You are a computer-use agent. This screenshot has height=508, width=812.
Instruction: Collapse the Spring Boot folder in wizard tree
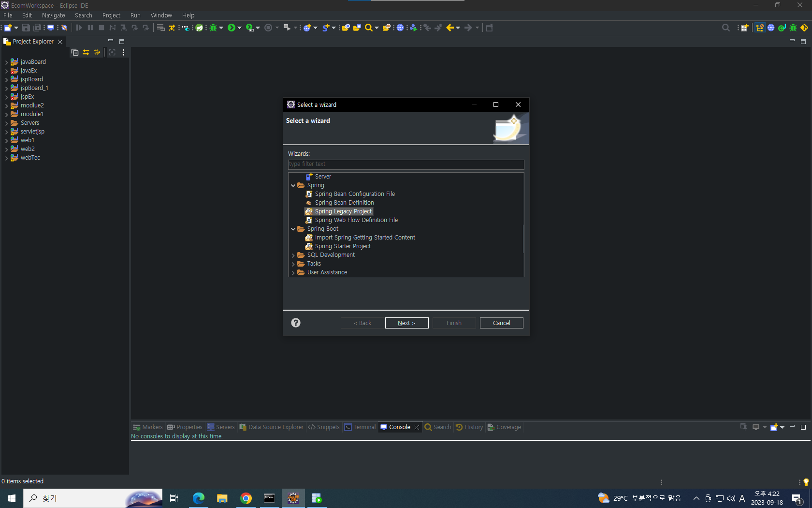point(293,229)
